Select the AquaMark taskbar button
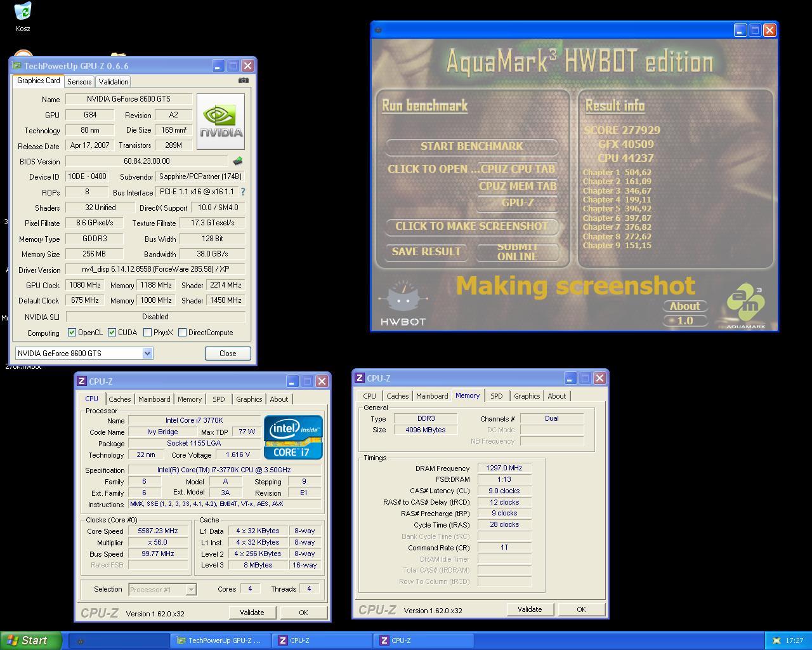This screenshot has width=812, height=650. tap(119, 640)
